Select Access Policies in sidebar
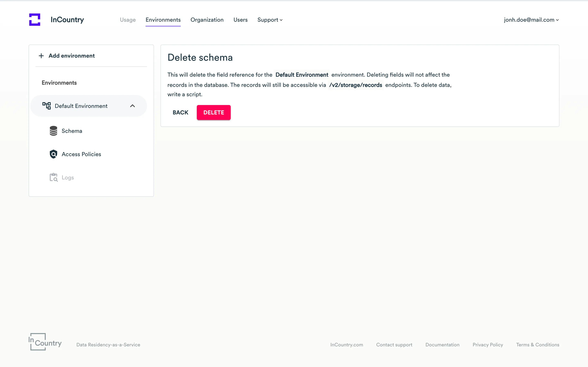The image size is (588, 367). (81, 154)
